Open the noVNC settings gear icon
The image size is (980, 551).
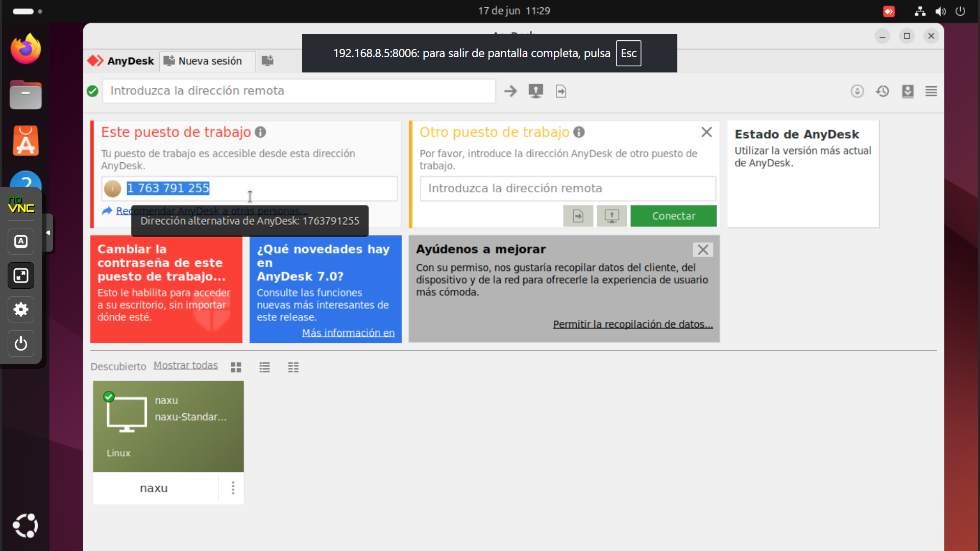coord(21,310)
